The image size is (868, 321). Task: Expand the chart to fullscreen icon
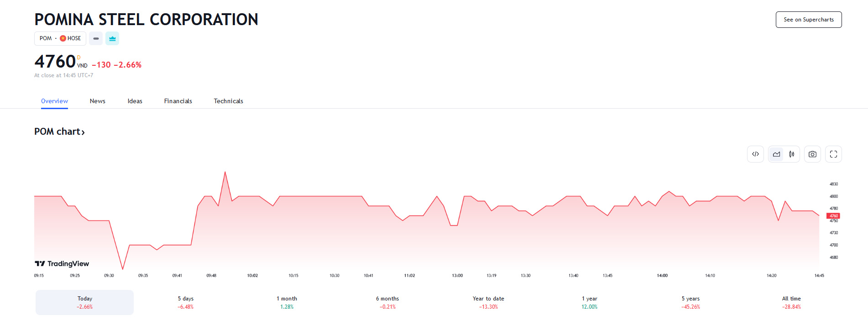point(833,154)
